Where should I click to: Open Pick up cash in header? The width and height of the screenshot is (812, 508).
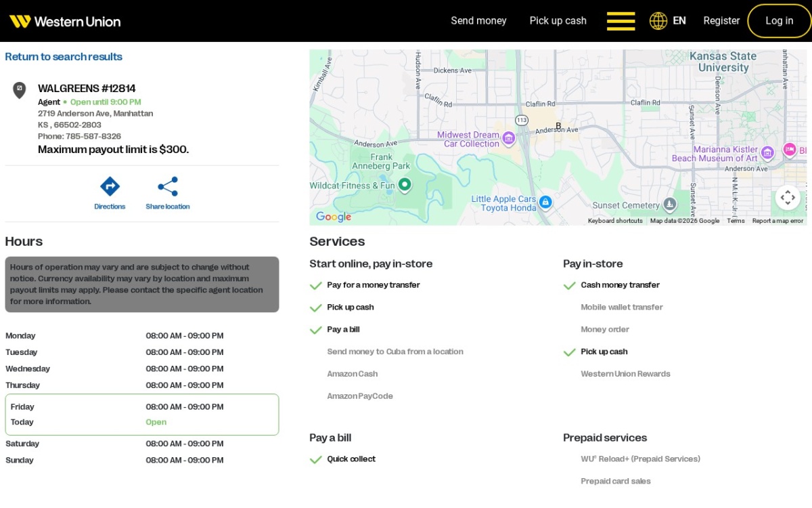[x=558, y=21]
